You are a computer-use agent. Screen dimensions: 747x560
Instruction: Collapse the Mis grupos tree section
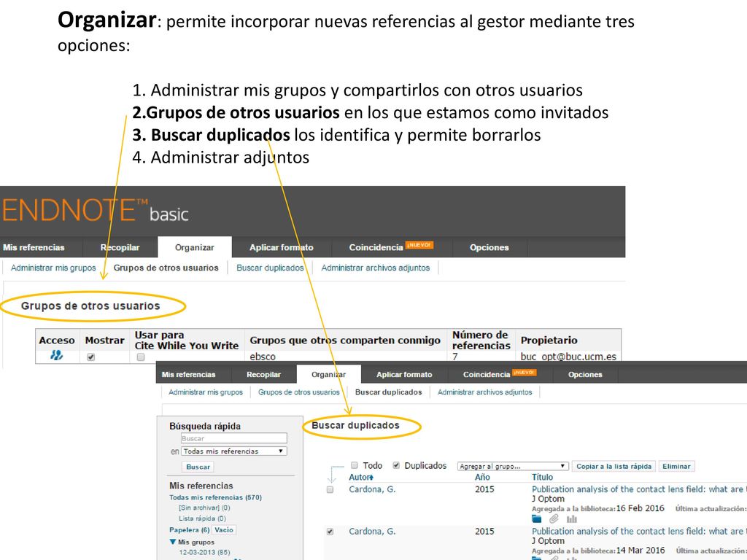click(172, 542)
